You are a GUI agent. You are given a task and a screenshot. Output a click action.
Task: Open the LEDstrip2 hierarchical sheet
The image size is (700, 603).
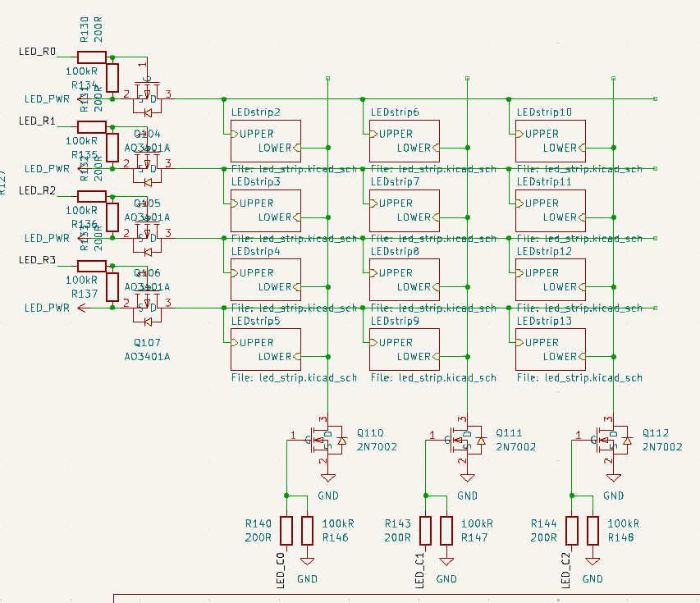266,141
